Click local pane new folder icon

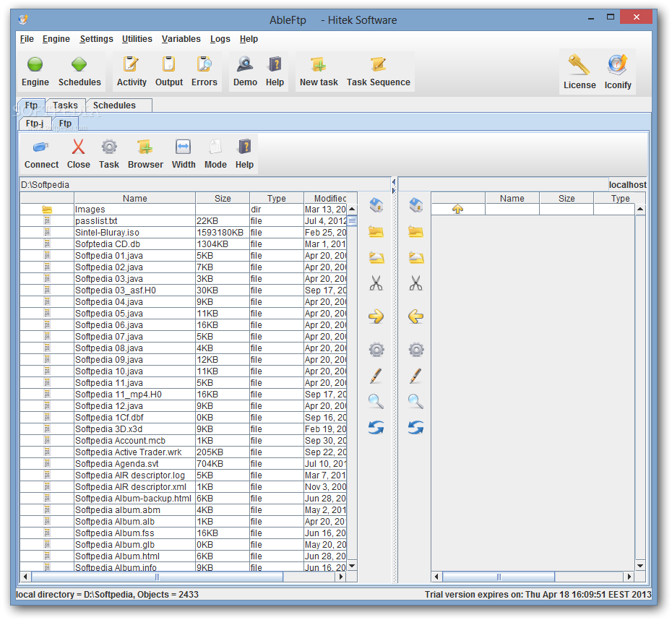pyautogui.click(x=376, y=257)
